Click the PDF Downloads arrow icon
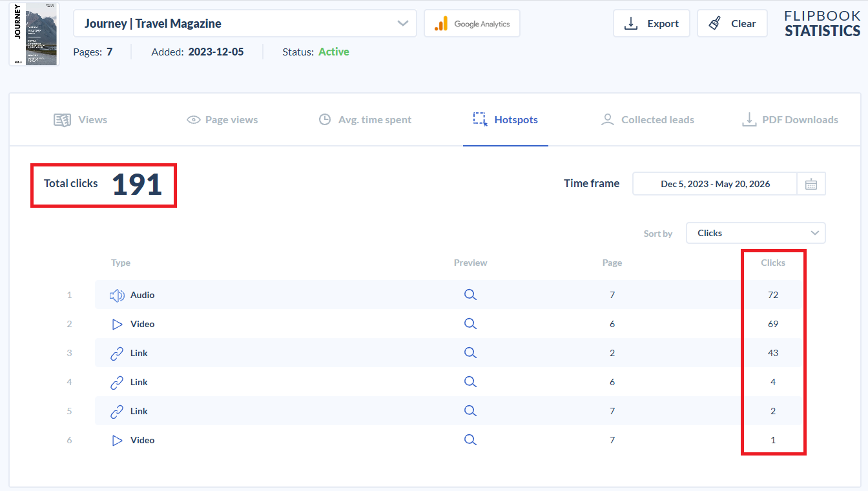Image resolution: width=868 pixels, height=491 pixels. point(749,119)
